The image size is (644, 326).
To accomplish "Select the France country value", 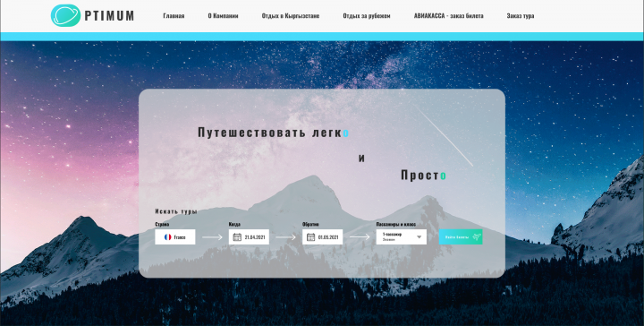I will point(180,237).
